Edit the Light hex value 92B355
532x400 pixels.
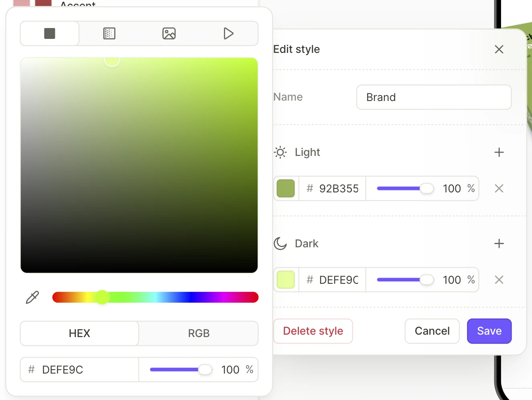tap(333, 188)
